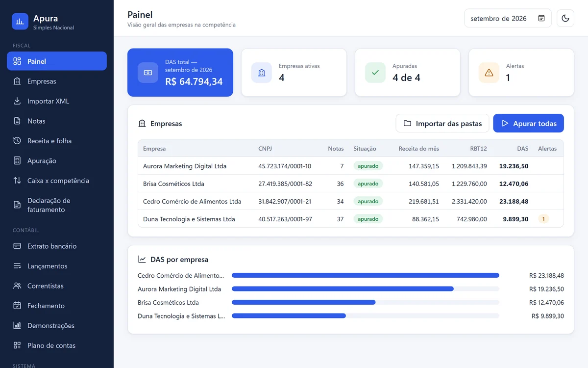588x368 pixels.
Task: Click the Alertas count value 1
Action: click(x=508, y=78)
